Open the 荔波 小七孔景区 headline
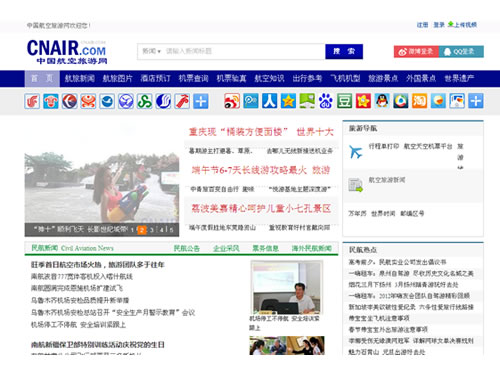The image size is (500, 375). (x=261, y=209)
